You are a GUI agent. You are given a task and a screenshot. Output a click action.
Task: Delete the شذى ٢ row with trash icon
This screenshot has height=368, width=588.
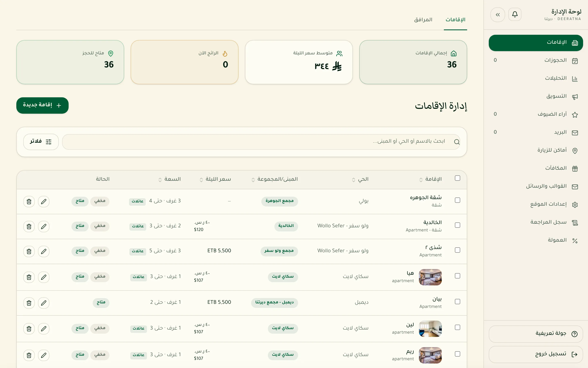29,251
